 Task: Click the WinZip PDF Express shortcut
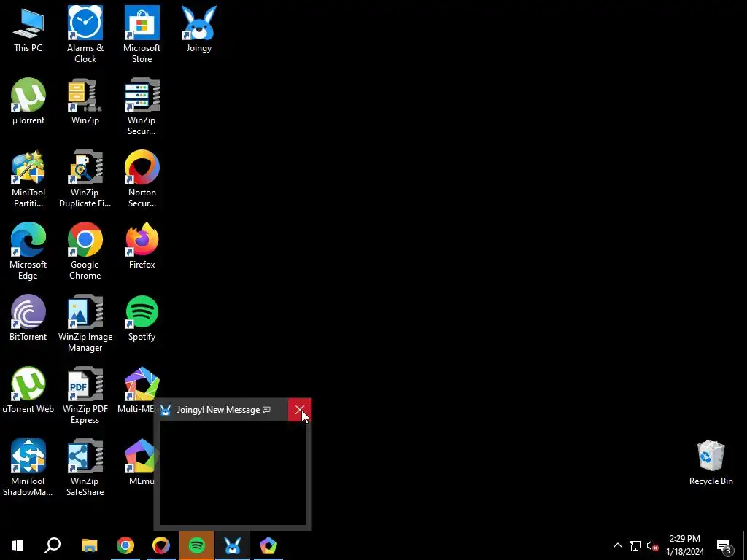(x=85, y=396)
